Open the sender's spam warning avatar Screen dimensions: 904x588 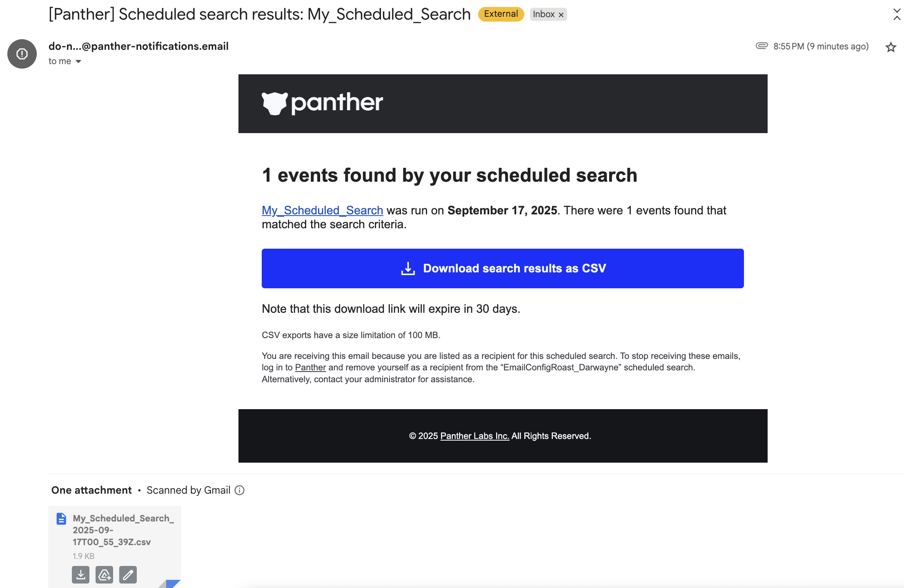click(x=22, y=53)
